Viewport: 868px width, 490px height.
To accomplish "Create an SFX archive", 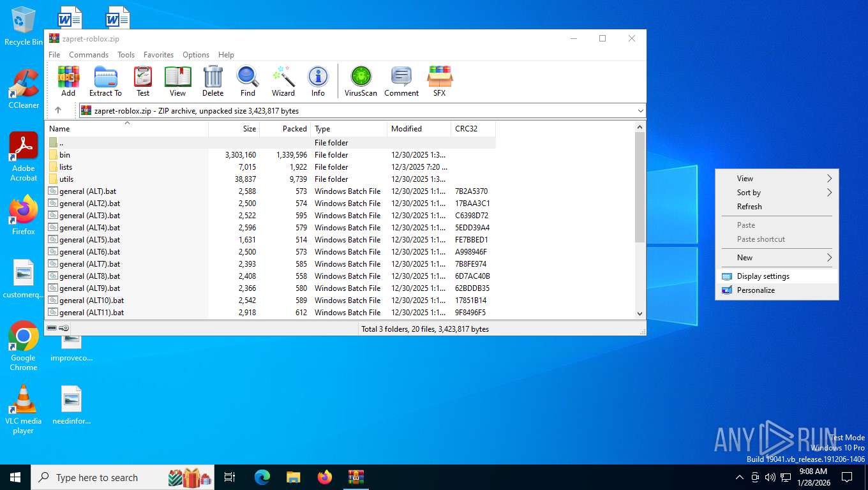I will click(x=439, y=81).
